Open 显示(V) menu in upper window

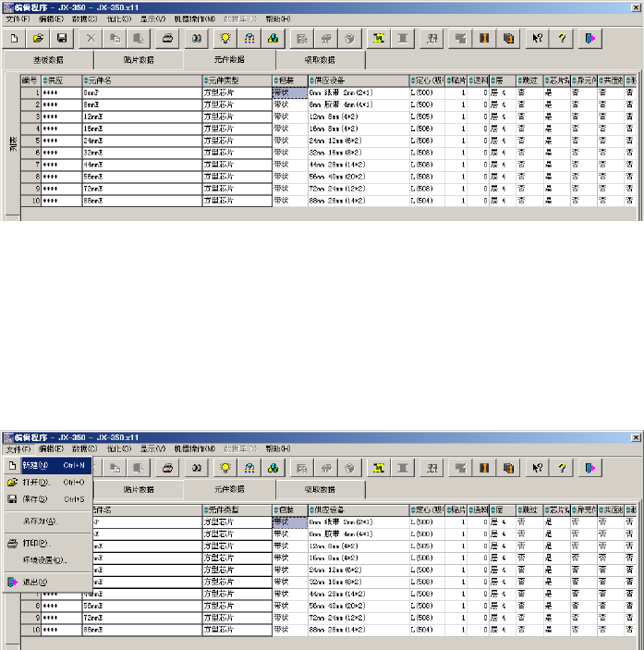pyautogui.click(x=152, y=19)
